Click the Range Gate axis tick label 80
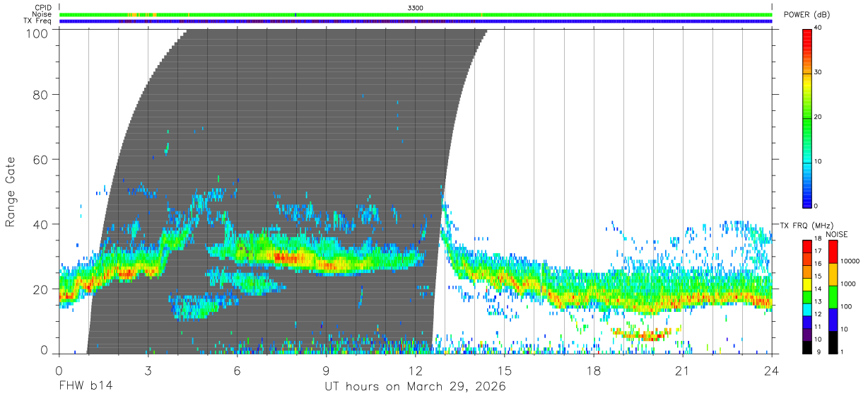868x401 pixels. (40, 95)
